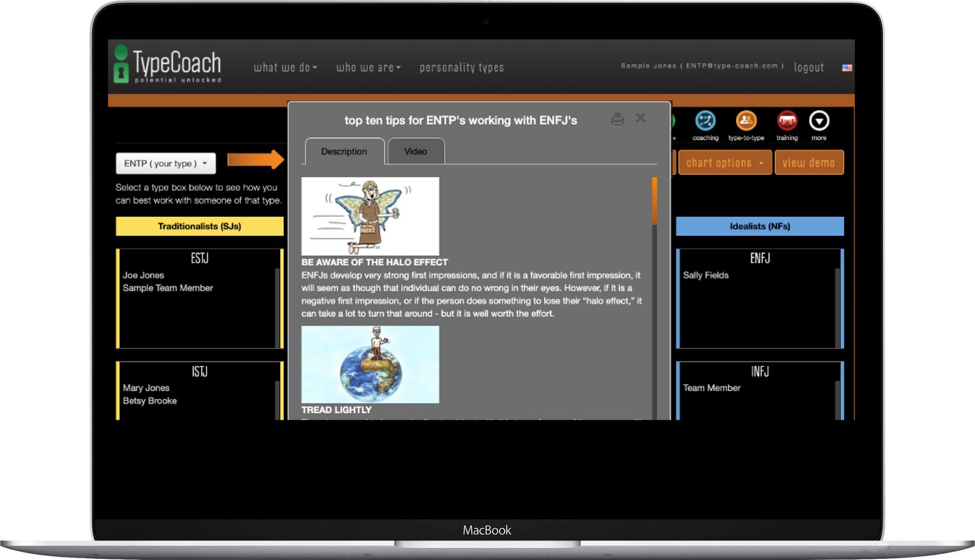Open the type-to-type icon
The height and width of the screenshot is (560, 975).
[746, 121]
